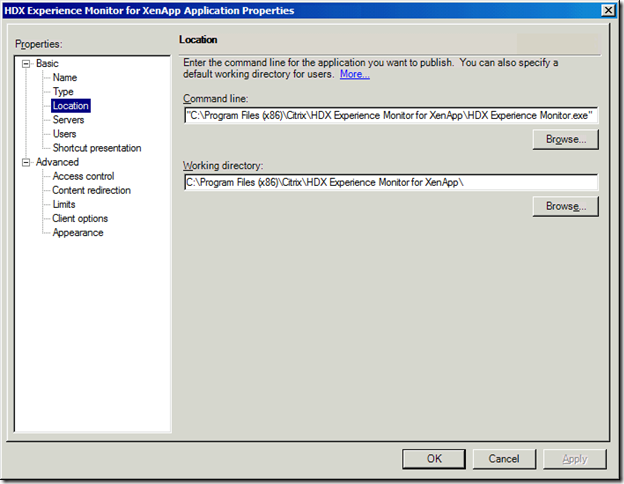Viewport: 624px width, 484px height.
Task: Open the Servers properties page
Action: (68, 120)
